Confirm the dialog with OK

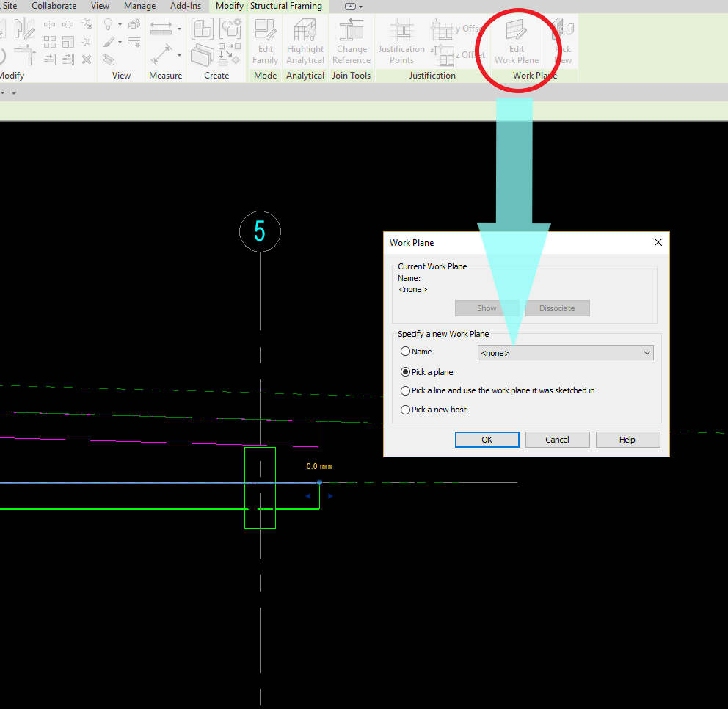[x=487, y=439]
